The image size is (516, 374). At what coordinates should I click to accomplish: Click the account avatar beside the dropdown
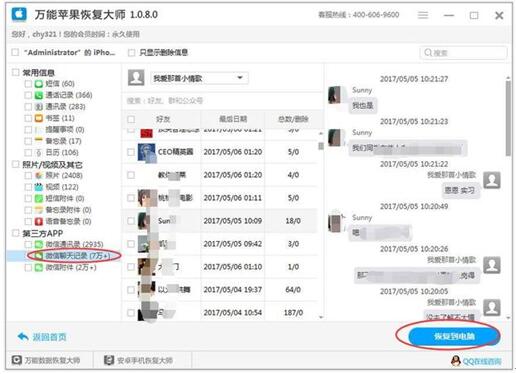pos(136,78)
